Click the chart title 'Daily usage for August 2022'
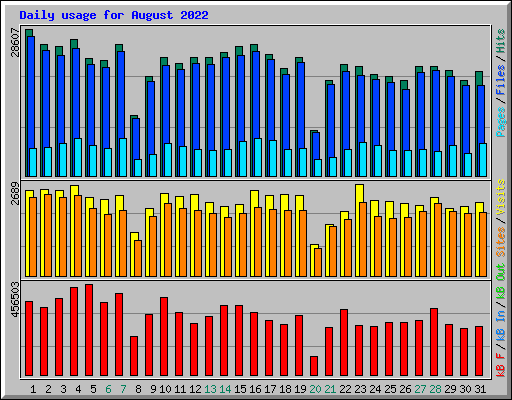 click(x=114, y=15)
